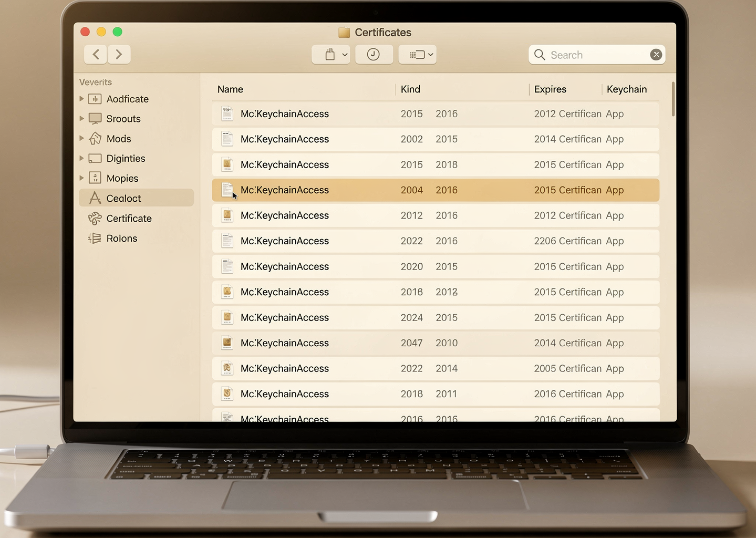Click the back navigation arrow
Viewport: 756px width, 538px height.
pyautogui.click(x=96, y=54)
